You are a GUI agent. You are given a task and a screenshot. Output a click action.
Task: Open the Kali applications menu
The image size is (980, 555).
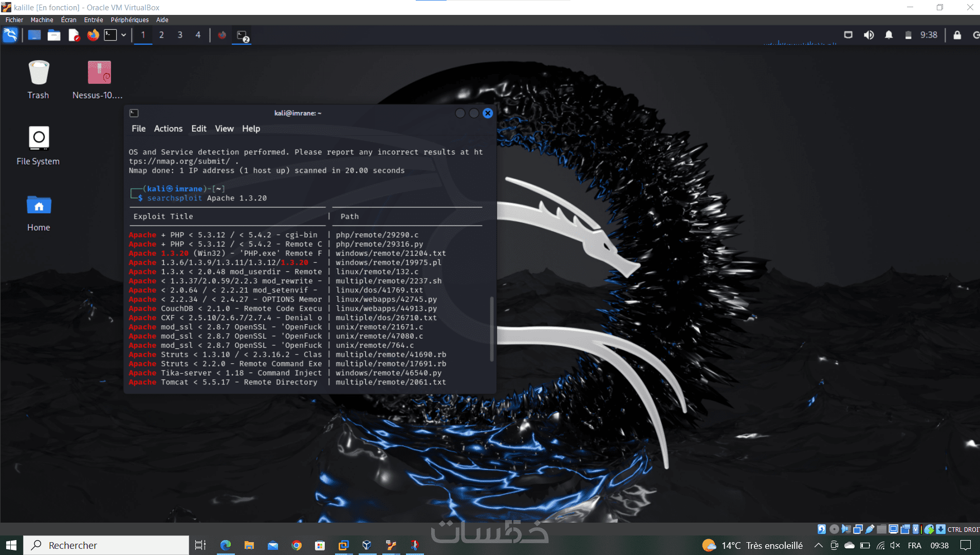pos(10,35)
